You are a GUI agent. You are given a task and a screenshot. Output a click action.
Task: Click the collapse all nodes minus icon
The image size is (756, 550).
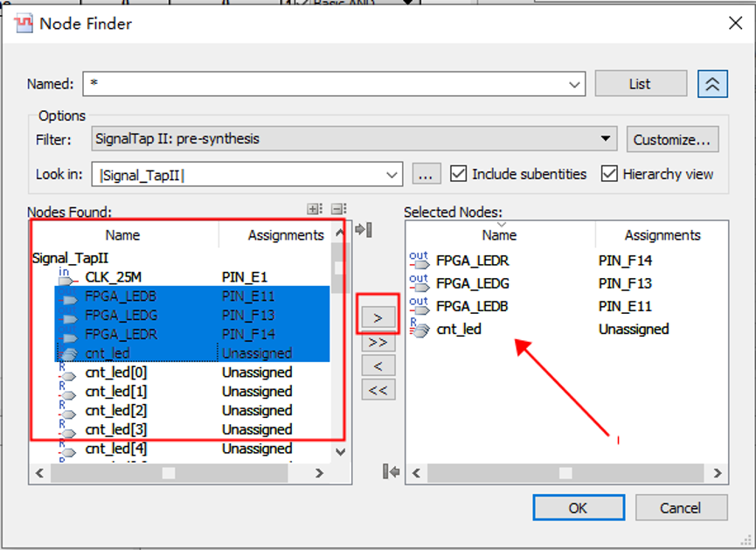pyautogui.click(x=338, y=209)
